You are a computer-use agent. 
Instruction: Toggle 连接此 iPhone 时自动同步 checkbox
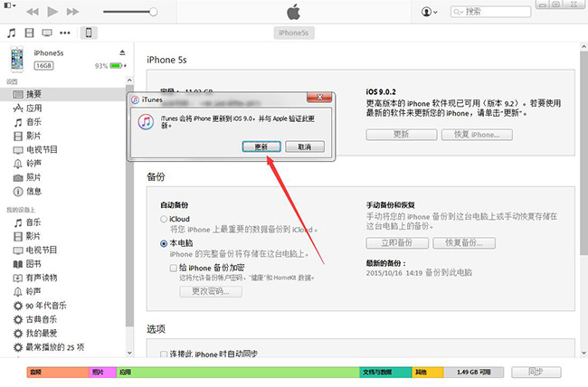pos(164,354)
